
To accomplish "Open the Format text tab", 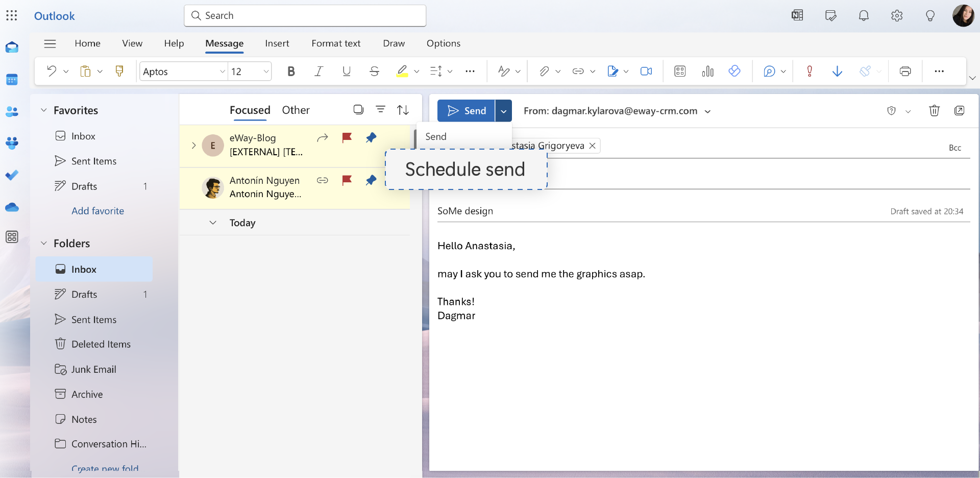I will pos(336,43).
